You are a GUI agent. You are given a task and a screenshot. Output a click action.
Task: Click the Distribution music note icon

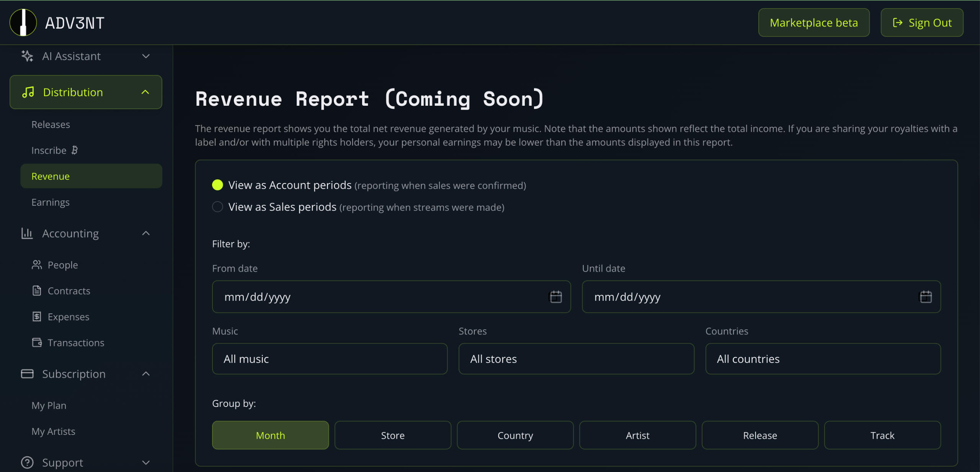(x=28, y=92)
